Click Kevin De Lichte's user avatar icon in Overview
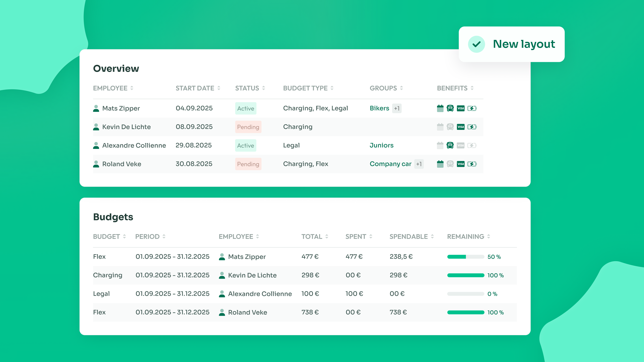644x362 pixels. point(96,127)
